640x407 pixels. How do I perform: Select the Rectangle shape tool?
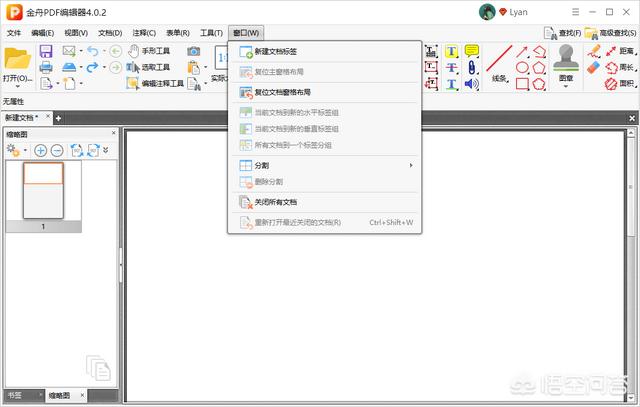(x=522, y=84)
